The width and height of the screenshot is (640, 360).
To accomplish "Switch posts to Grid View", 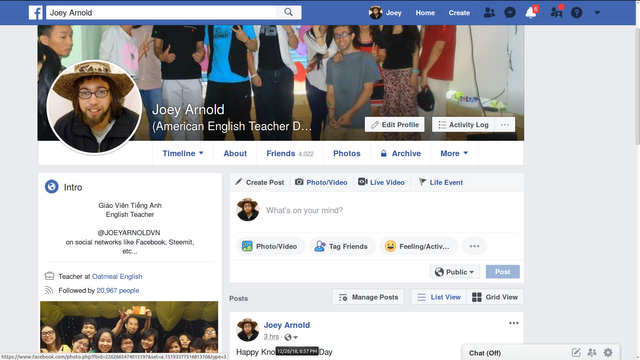I will point(495,297).
